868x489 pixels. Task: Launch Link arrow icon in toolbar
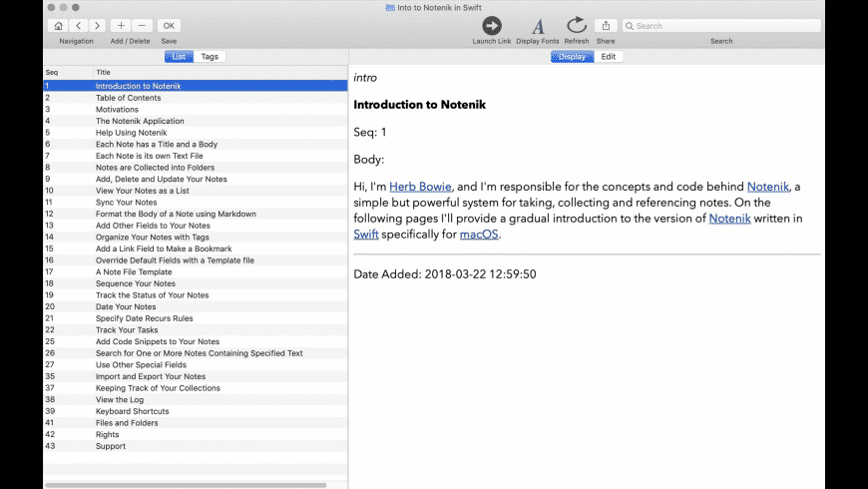(x=492, y=26)
